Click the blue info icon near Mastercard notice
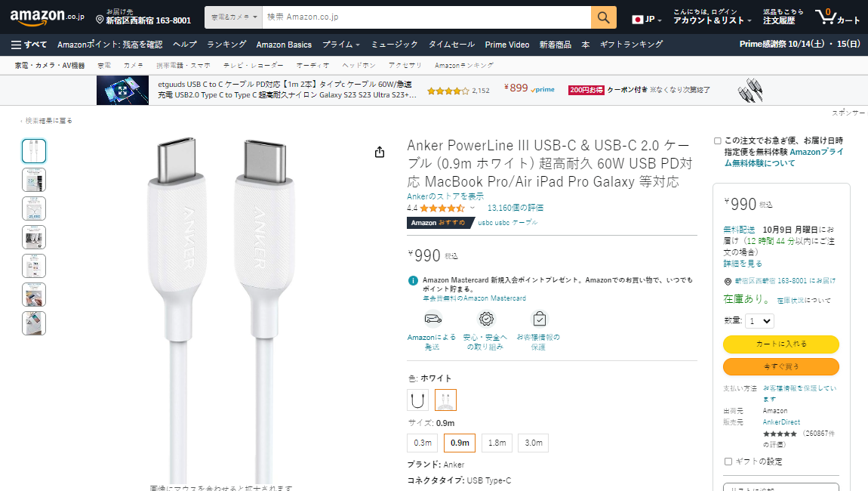The height and width of the screenshot is (491, 868). pos(413,280)
